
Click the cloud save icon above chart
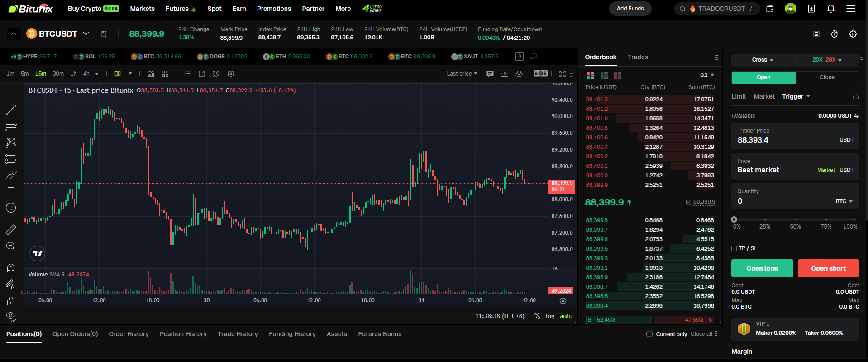(x=519, y=74)
